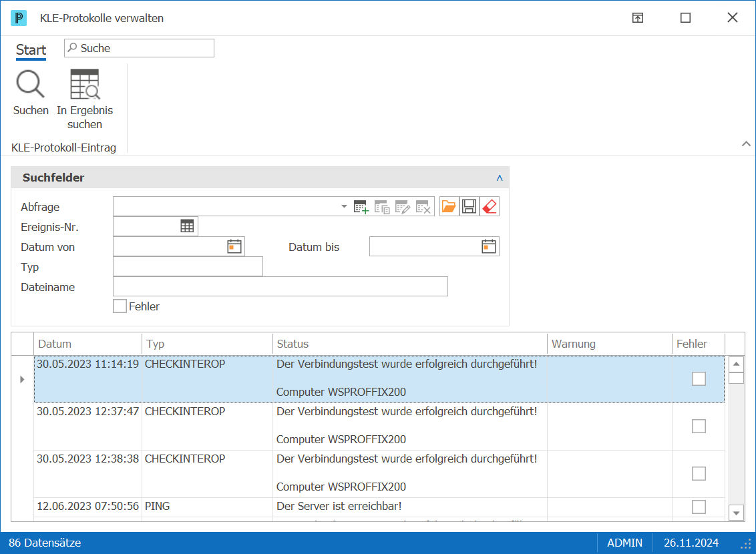Open the Datum von calendar picker
Screen dimensions: 756x554
click(x=234, y=247)
